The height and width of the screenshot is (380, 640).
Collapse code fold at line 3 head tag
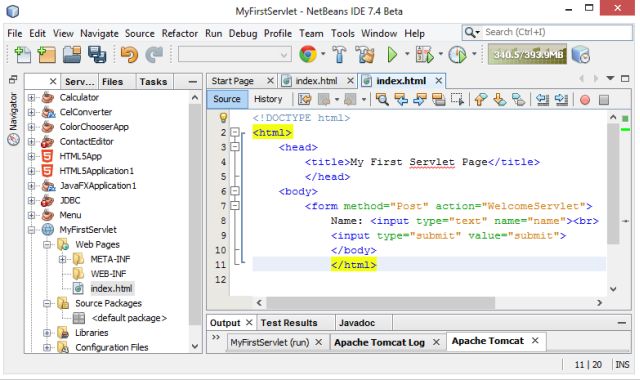[235, 147]
